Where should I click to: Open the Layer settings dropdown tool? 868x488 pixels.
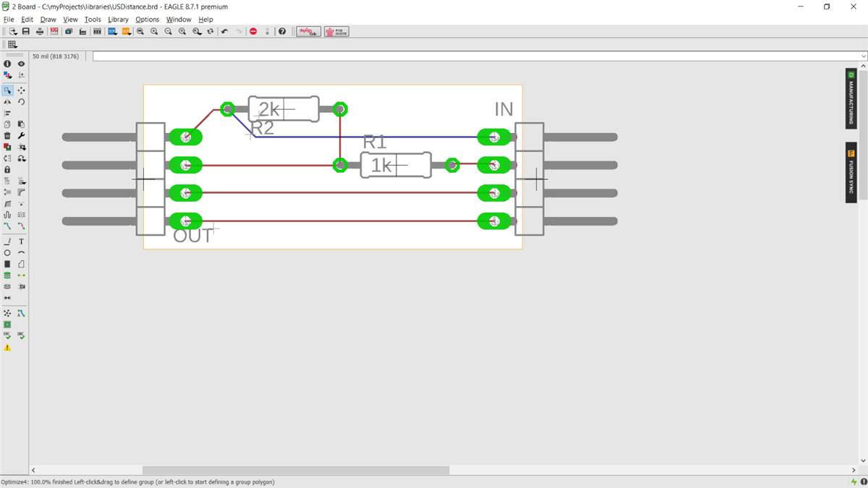coord(7,74)
